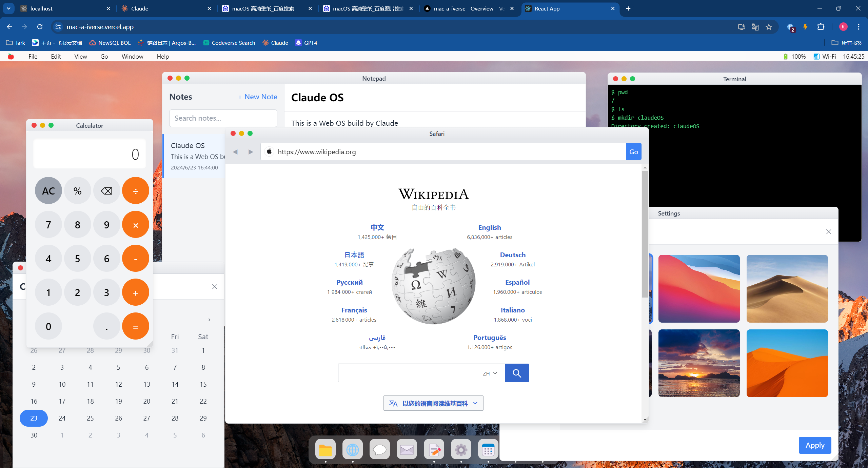This screenshot has height=468, width=868.
Task: Open the Window menu in the menu bar
Action: click(132, 56)
